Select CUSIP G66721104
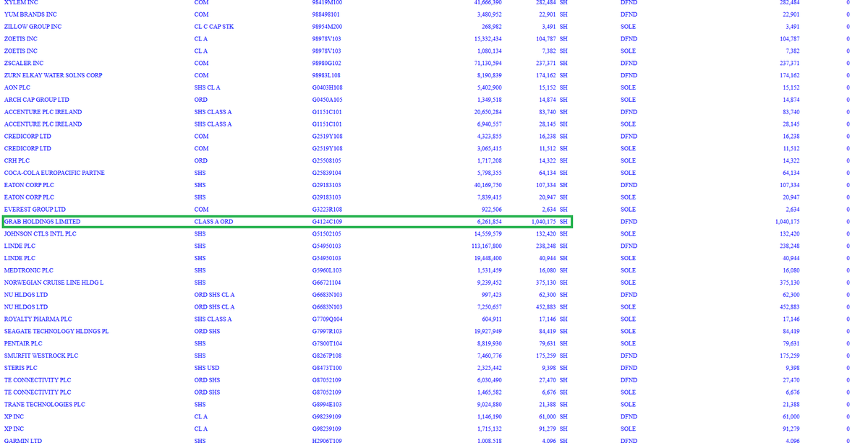Viewport: 868px width, 443px height. point(327,283)
